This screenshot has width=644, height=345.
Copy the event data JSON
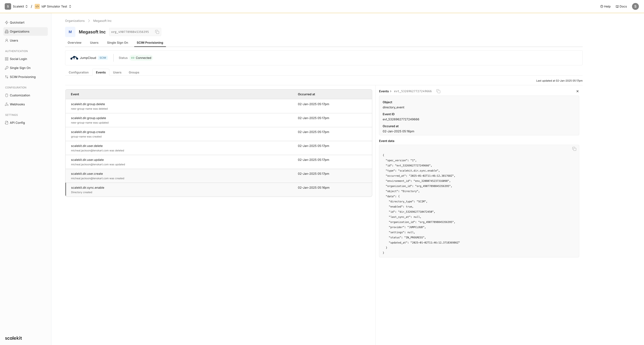tap(574, 149)
